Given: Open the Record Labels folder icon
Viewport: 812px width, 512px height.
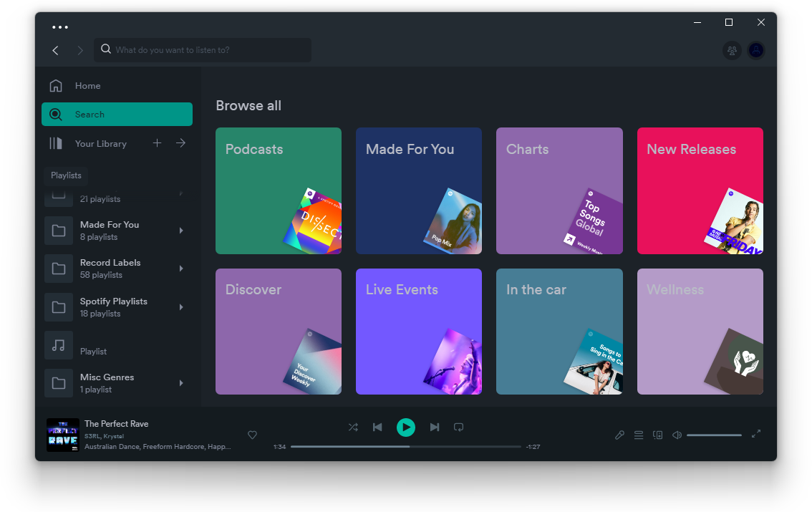Looking at the screenshot, I should tap(59, 268).
